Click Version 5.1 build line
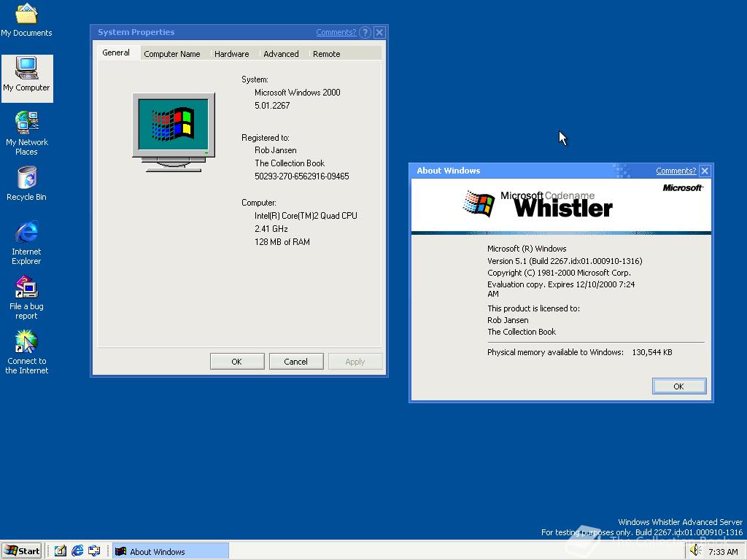Image resolution: width=747 pixels, height=560 pixels. [x=565, y=261]
